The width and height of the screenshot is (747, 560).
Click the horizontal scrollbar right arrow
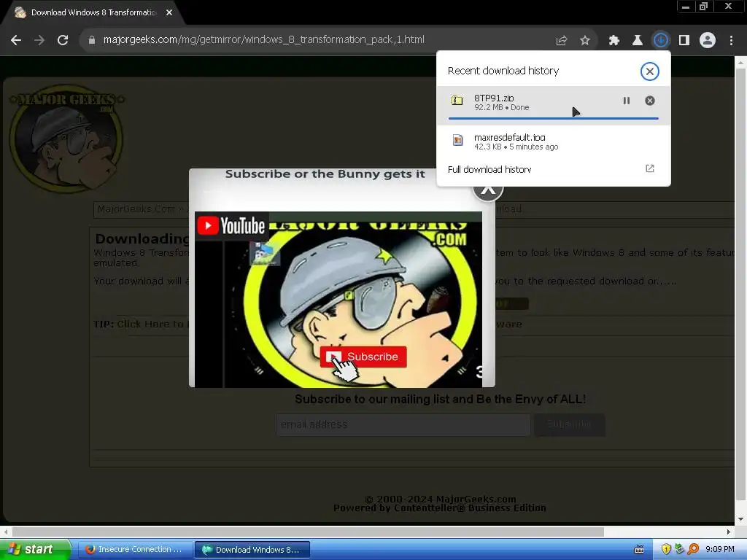(729, 532)
